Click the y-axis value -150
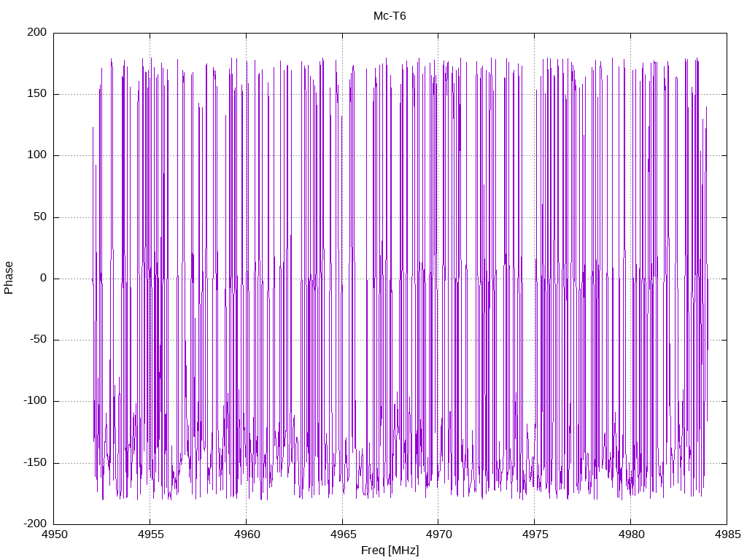747x560 pixels. click(x=35, y=462)
